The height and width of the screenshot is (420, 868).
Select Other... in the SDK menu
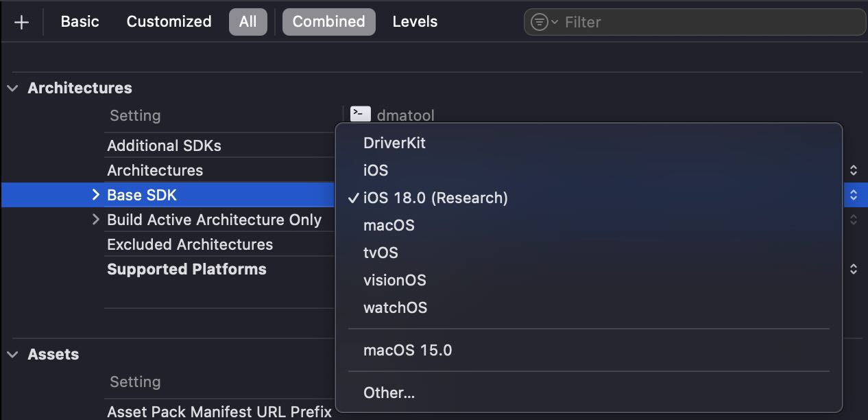pyautogui.click(x=589, y=393)
